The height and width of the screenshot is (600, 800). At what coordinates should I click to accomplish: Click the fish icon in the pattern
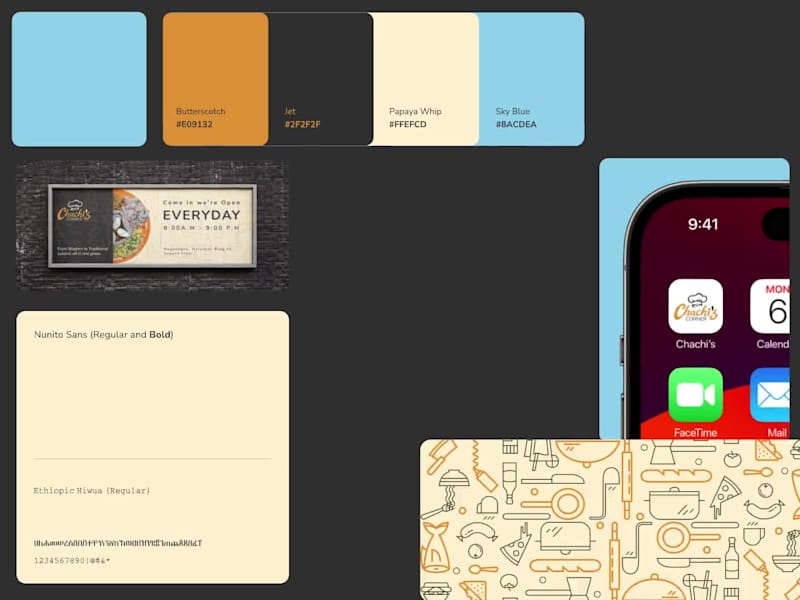pos(434,547)
